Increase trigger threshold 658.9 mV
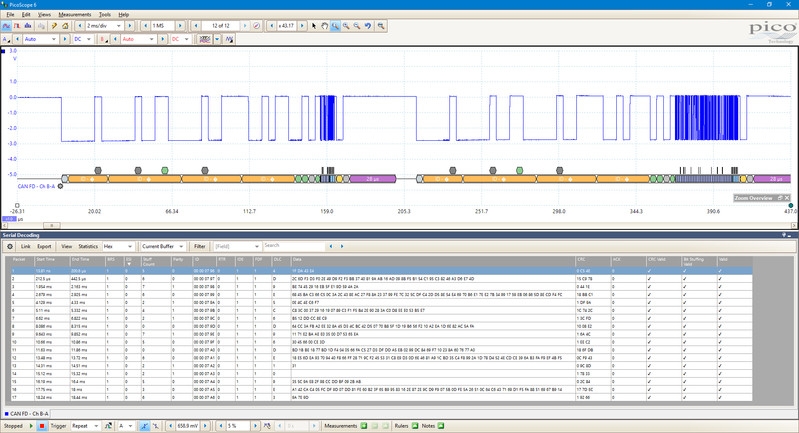Image resolution: width=799 pixels, height=433 pixels. (205, 426)
